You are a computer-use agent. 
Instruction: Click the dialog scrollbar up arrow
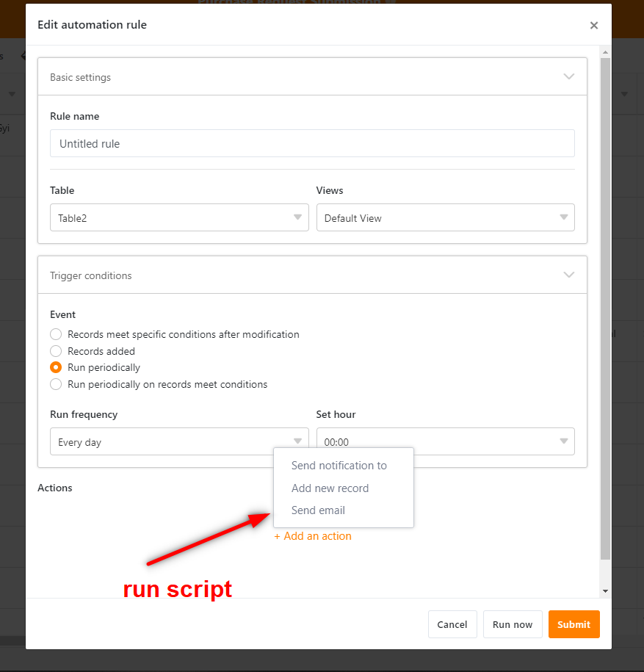pyautogui.click(x=605, y=52)
